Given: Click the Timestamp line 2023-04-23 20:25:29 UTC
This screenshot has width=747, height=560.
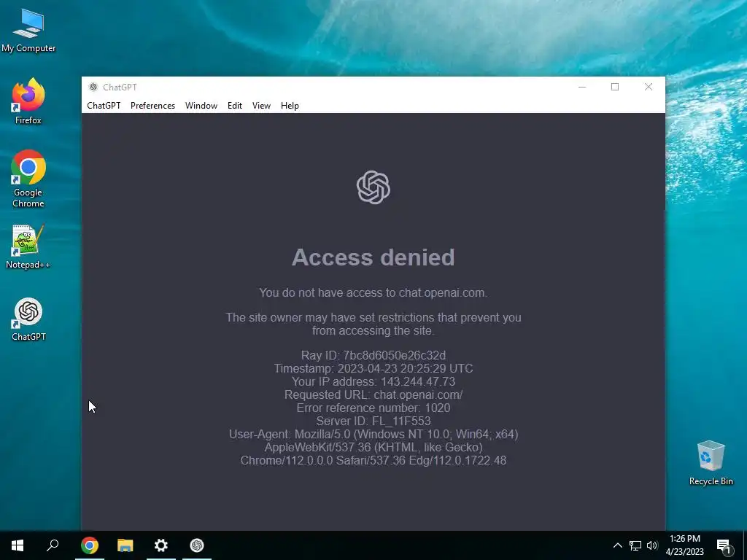Looking at the screenshot, I should pyautogui.click(x=373, y=368).
